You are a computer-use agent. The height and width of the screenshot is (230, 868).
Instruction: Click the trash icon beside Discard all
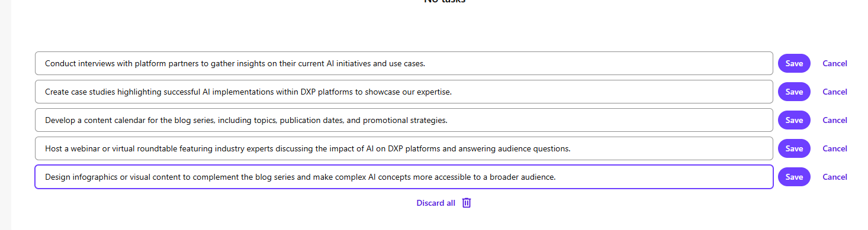(467, 203)
